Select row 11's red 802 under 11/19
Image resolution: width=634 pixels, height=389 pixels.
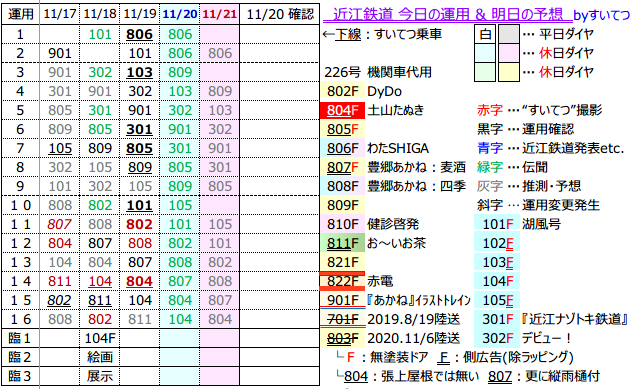[139, 224]
